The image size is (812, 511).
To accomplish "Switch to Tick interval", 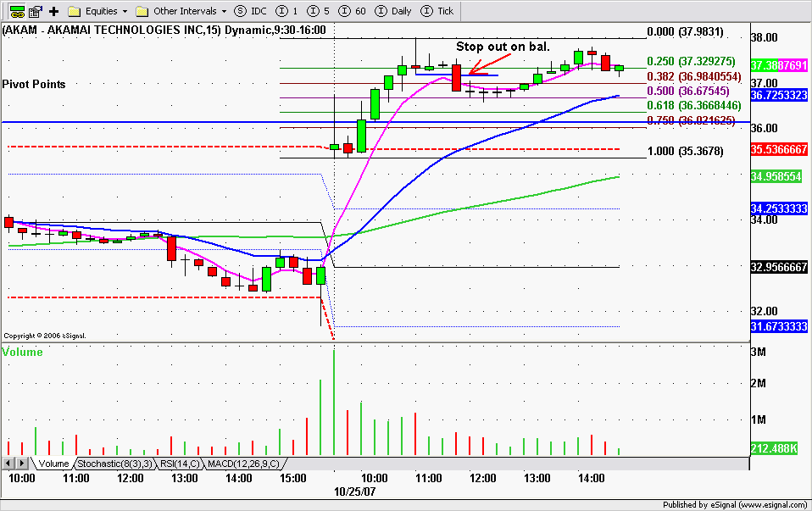I will click(x=437, y=11).
